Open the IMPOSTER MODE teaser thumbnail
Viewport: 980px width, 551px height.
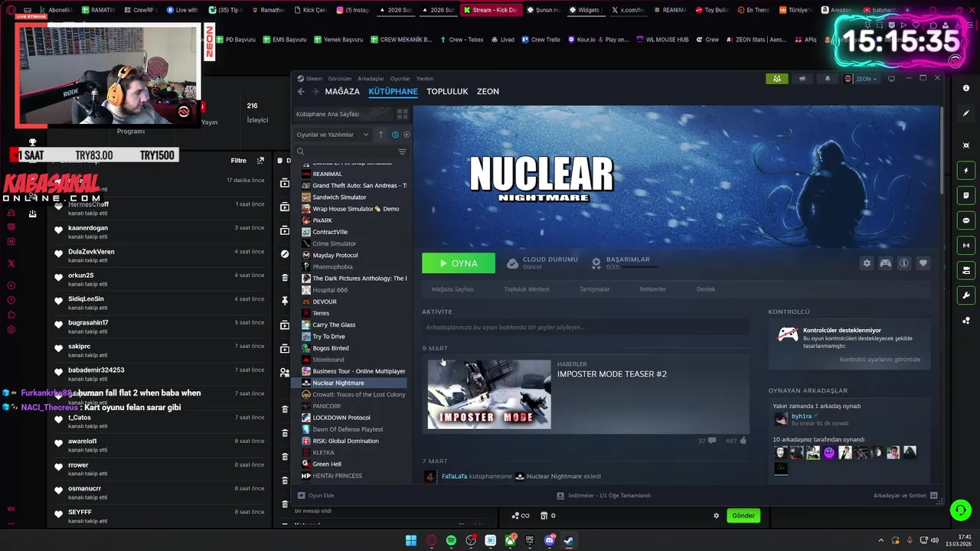point(488,394)
